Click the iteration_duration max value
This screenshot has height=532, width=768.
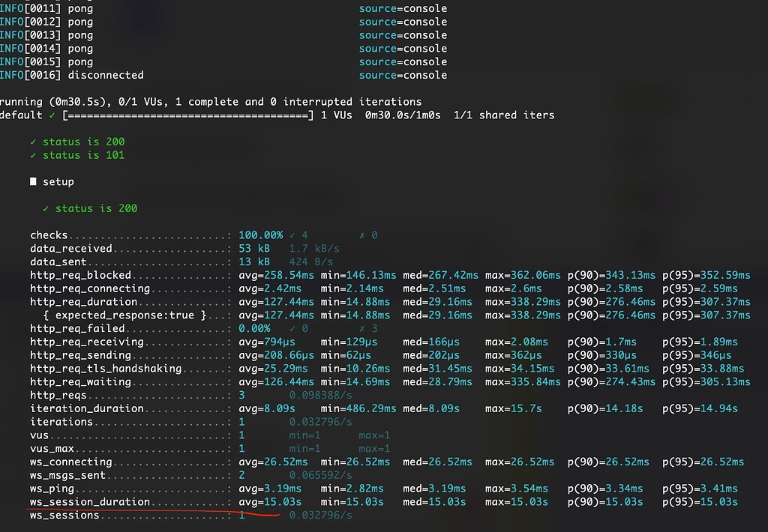click(x=513, y=408)
